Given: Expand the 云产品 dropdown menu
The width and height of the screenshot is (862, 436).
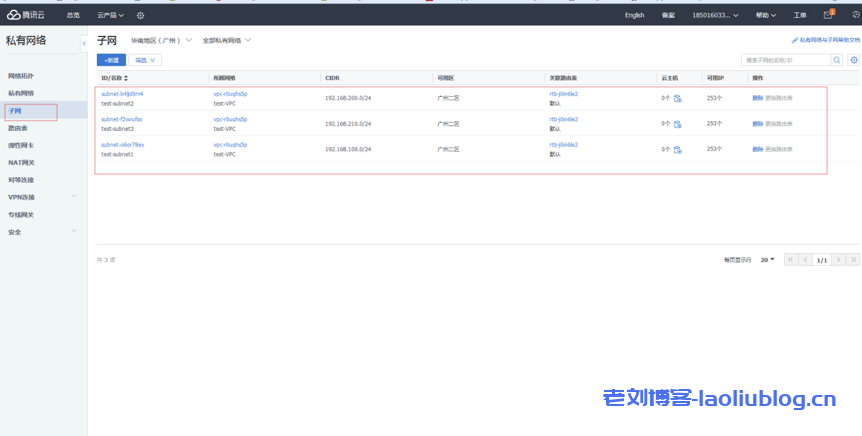Looking at the screenshot, I should click(x=110, y=15).
